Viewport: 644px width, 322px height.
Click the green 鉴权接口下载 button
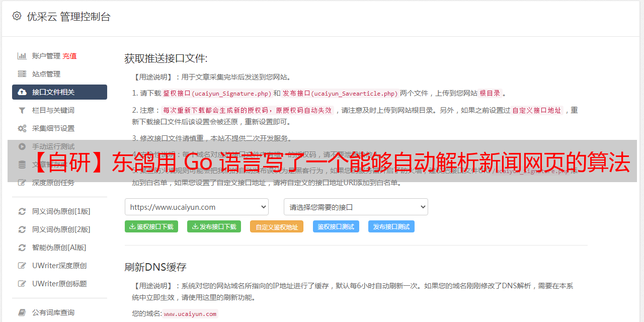pos(151,226)
